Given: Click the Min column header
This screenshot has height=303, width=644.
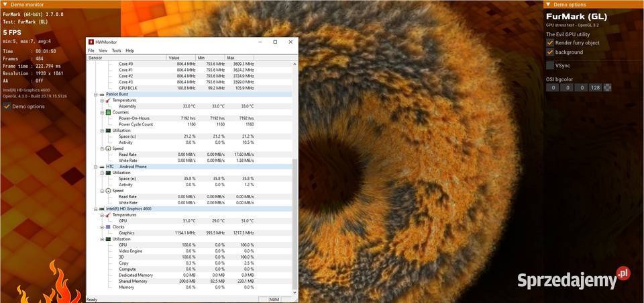Looking at the screenshot, I should point(210,58).
